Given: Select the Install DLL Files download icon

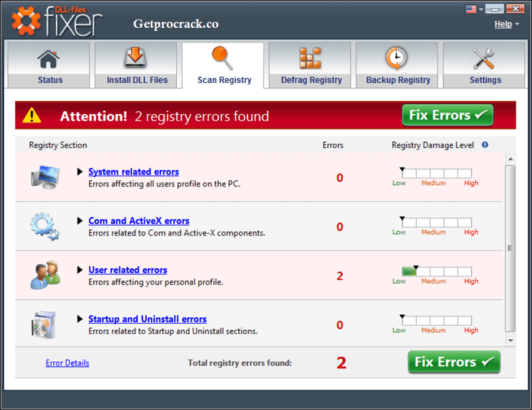Looking at the screenshot, I should 135,57.
